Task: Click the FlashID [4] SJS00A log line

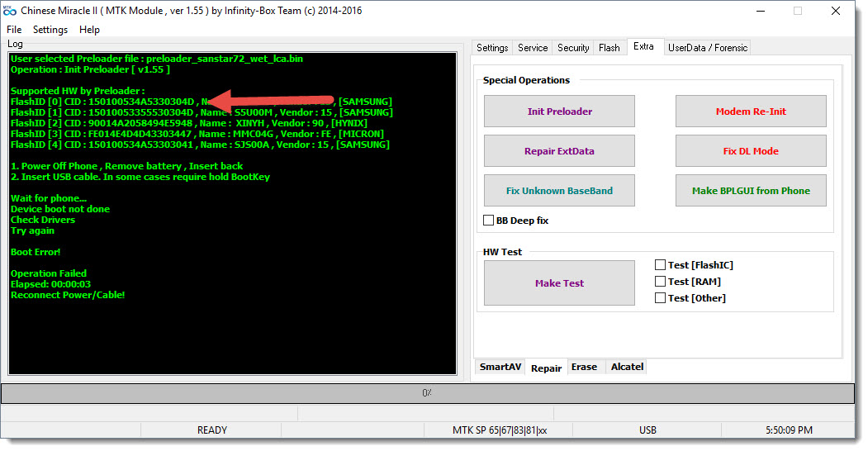Action: pyautogui.click(x=200, y=145)
